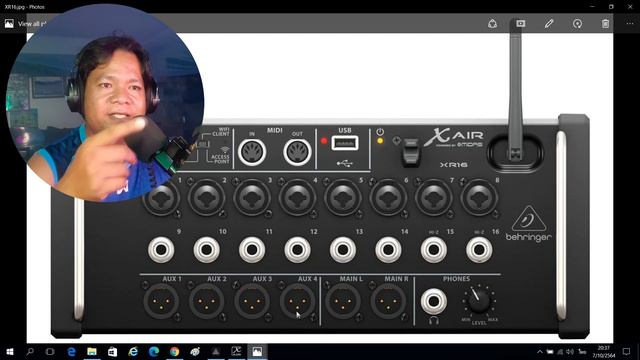Click the triangular app icon on taskbar
The width and height of the screenshot is (640, 360).
pos(216,351)
